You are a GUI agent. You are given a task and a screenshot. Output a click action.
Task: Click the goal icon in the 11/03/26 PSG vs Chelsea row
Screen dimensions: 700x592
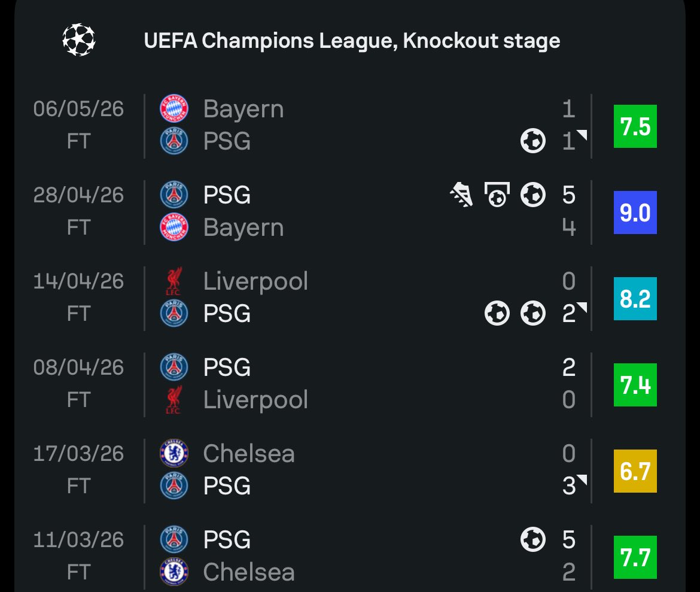533,539
